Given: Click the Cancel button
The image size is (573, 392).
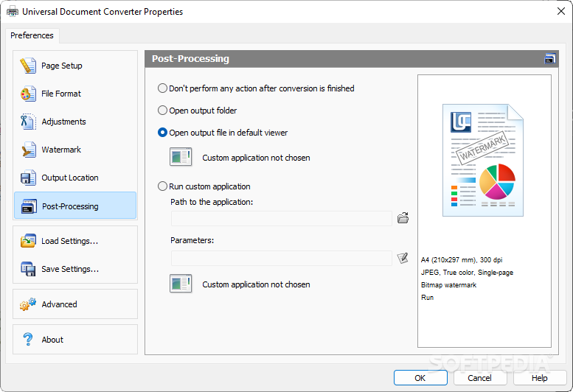Looking at the screenshot, I should tap(480, 378).
